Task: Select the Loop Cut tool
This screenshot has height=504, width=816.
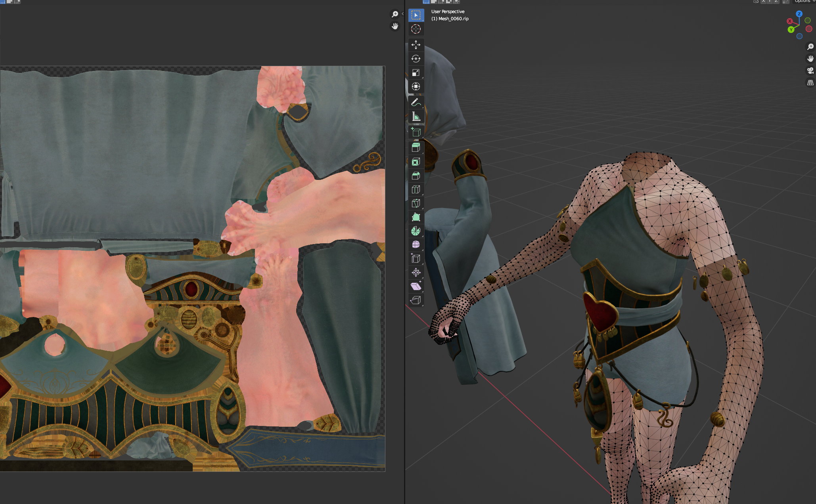Action: click(416, 189)
